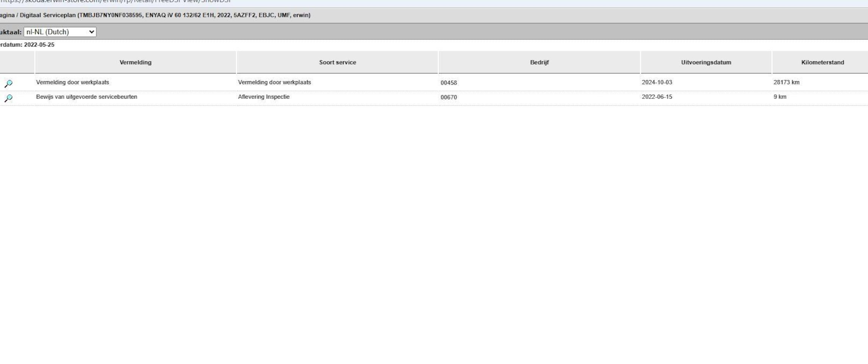
Task: Click the skoda.erwin-store.com URL in address bar
Action: 114,2
